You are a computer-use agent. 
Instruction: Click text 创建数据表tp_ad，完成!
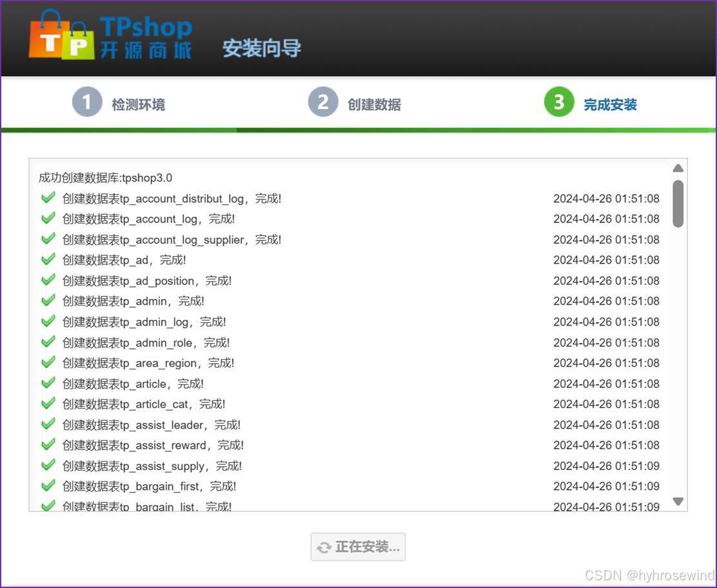(124, 260)
